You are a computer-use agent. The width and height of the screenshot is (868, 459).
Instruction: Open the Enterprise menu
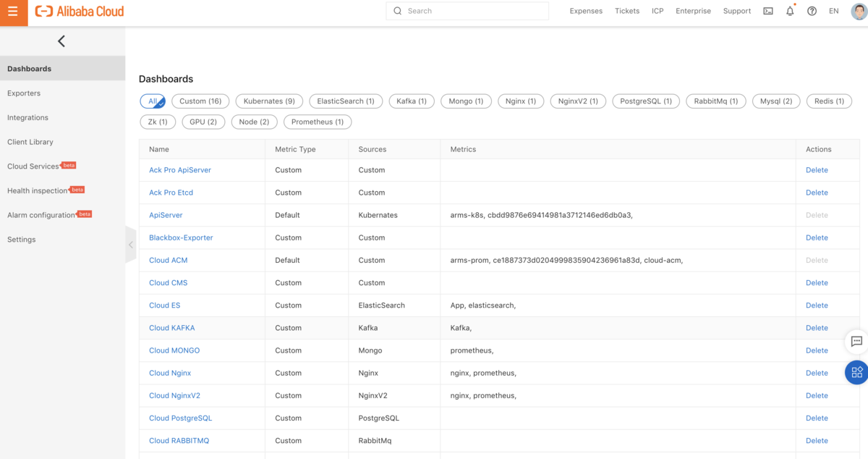tap(693, 11)
